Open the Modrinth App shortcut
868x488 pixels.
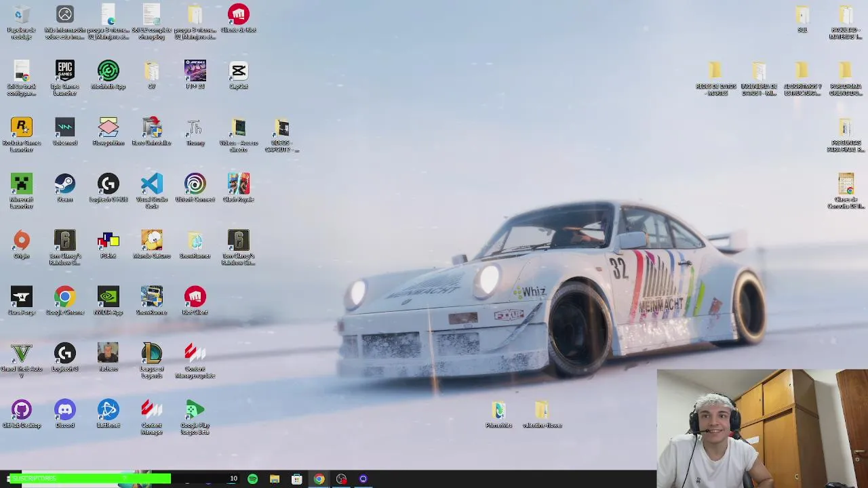[x=108, y=75]
